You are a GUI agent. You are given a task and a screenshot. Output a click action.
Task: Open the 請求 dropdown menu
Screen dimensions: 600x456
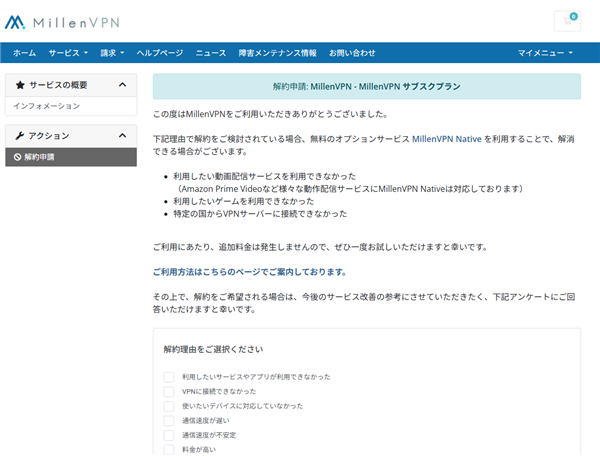(112, 53)
